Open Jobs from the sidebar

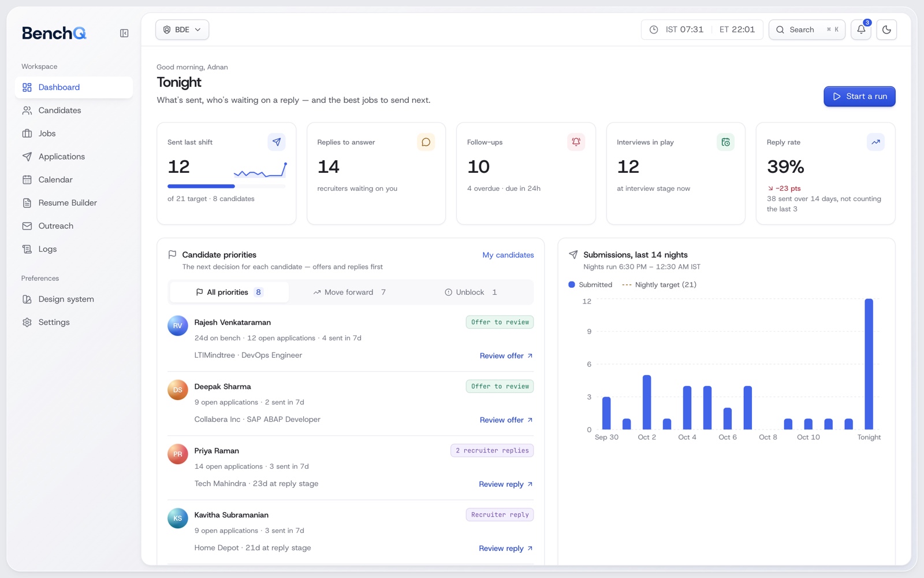coord(74,134)
